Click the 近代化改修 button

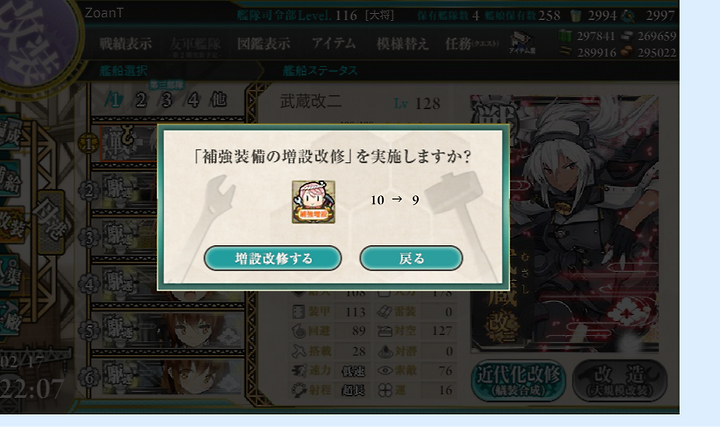tap(518, 381)
